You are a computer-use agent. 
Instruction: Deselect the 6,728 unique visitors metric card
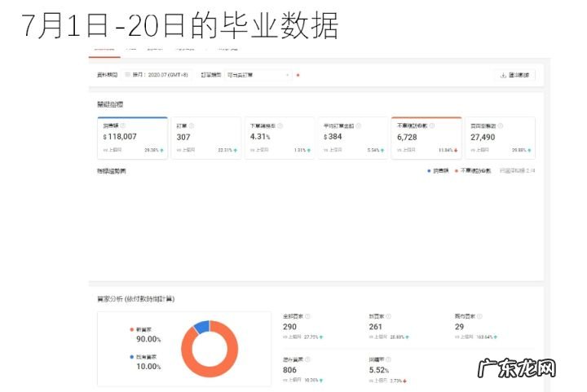coord(426,138)
